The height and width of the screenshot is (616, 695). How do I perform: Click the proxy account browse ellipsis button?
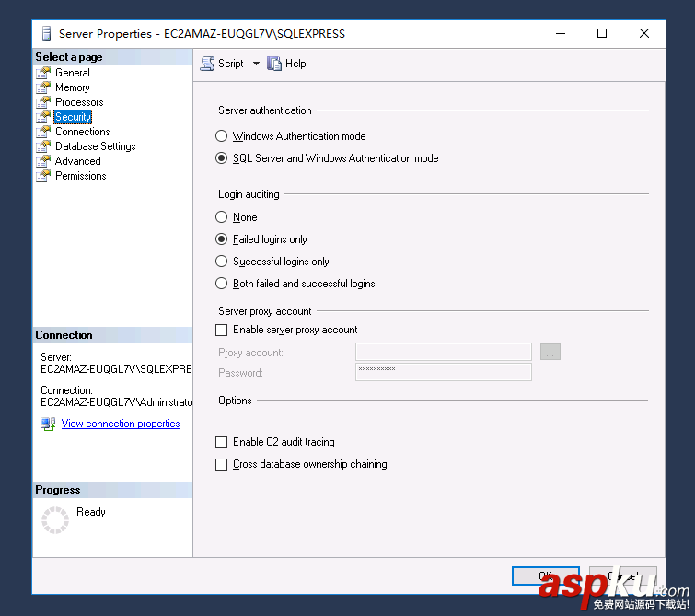pos(550,352)
